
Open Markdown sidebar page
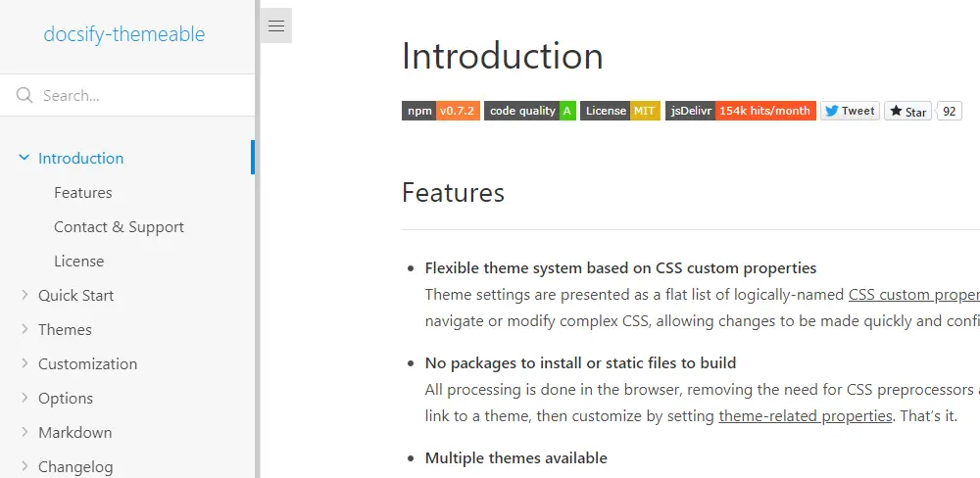tap(75, 432)
